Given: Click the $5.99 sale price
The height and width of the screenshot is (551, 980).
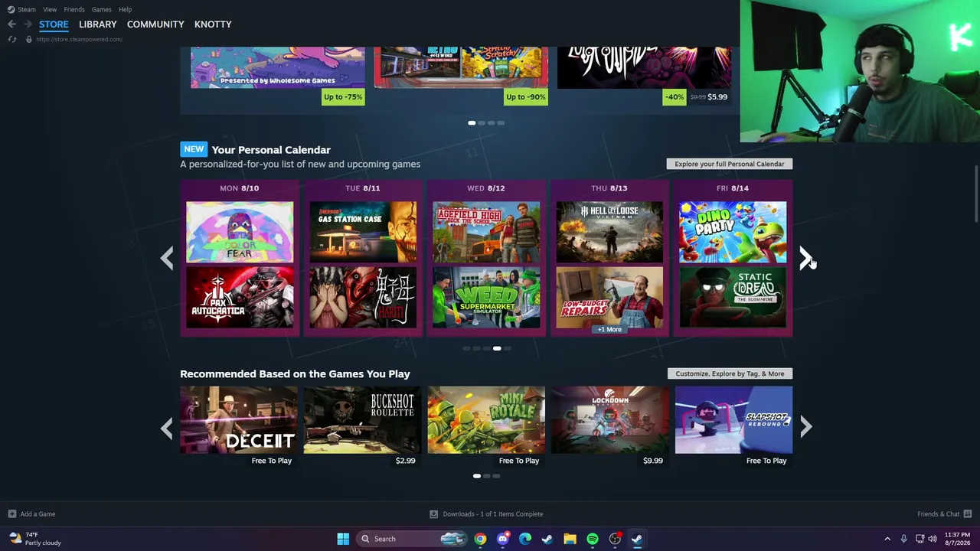Looking at the screenshot, I should click(717, 97).
